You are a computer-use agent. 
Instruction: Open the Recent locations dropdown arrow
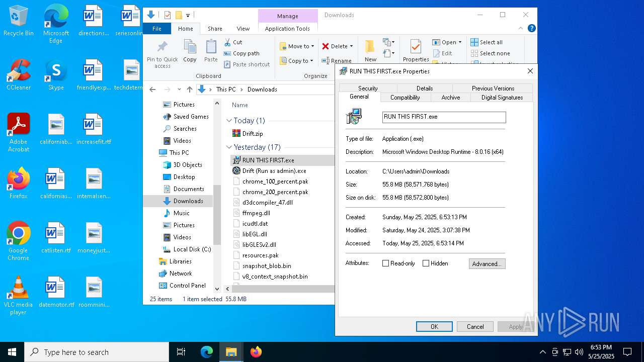(179, 89)
